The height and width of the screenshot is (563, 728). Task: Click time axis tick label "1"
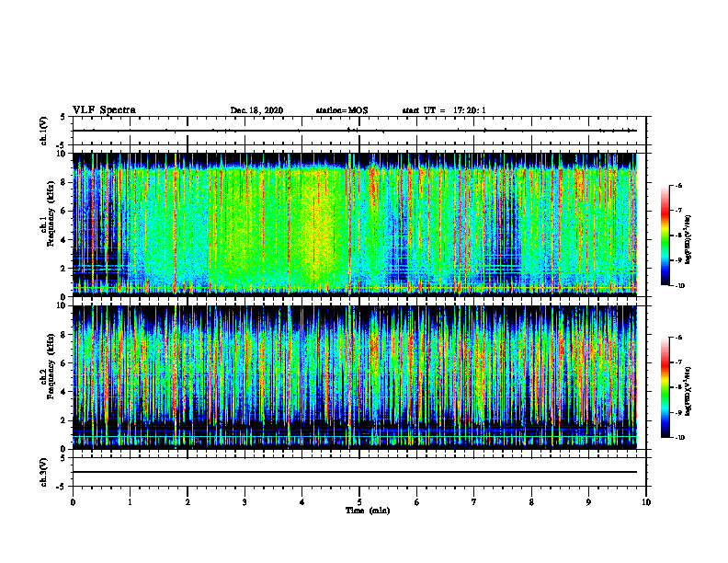point(130,502)
